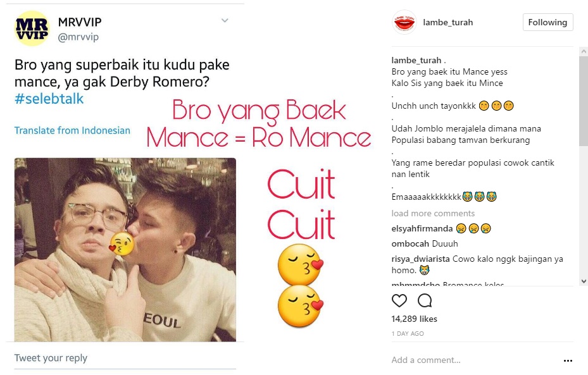The image size is (588, 375).
Task: Open the tweet photo thumbnail
Action: coord(125,250)
